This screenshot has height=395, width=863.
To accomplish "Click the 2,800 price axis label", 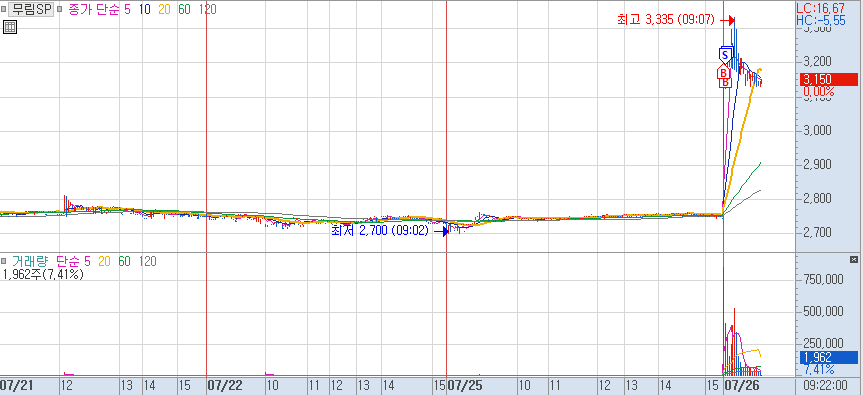I will (817, 199).
